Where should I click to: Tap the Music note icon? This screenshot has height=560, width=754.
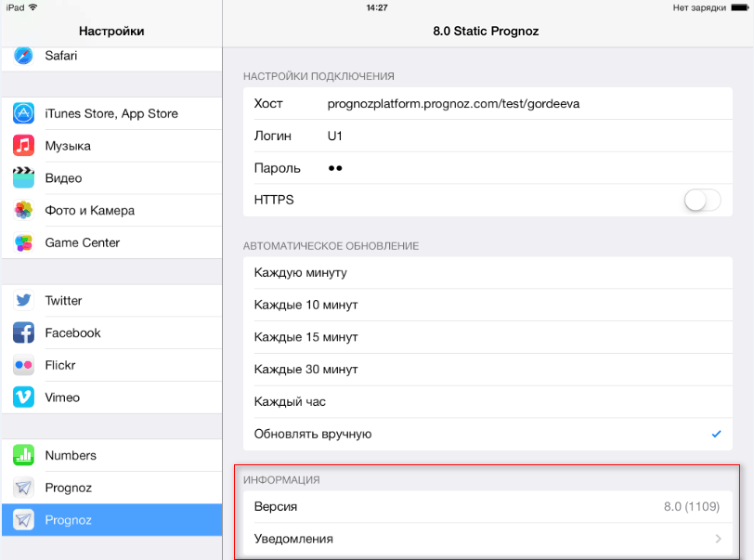point(24,146)
